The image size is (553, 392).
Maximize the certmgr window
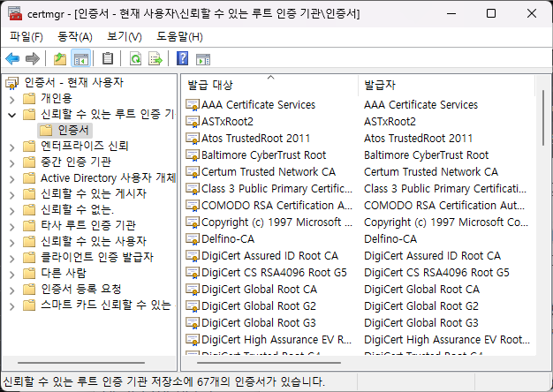pos(491,13)
